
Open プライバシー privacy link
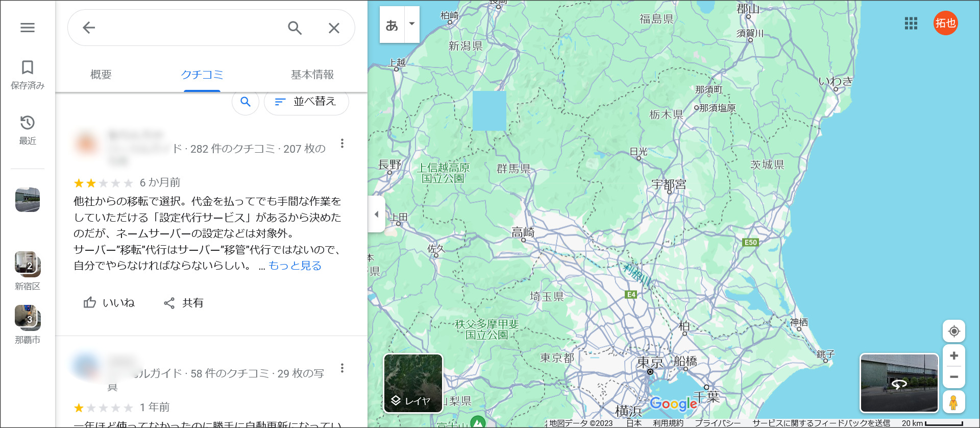718,423
